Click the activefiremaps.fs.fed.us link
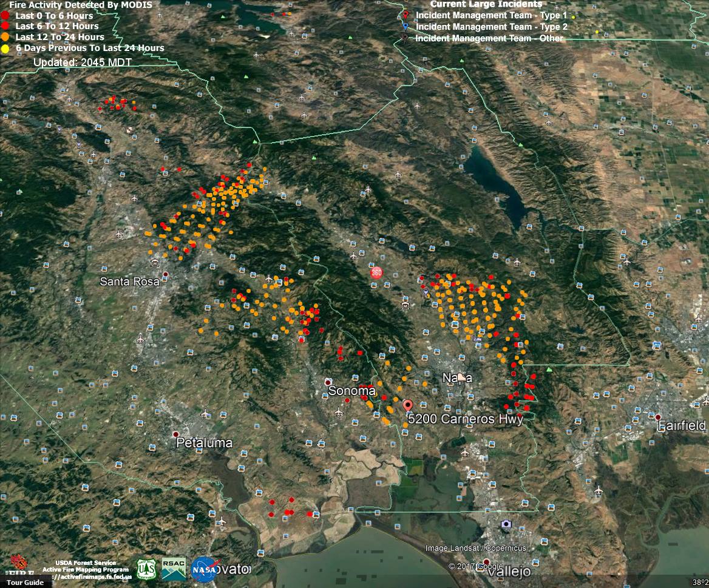Viewport: 709px width, 588px height. [91, 578]
